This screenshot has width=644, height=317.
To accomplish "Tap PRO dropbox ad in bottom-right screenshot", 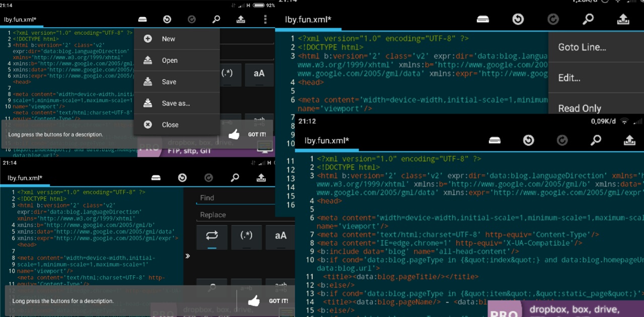I will point(566,308).
